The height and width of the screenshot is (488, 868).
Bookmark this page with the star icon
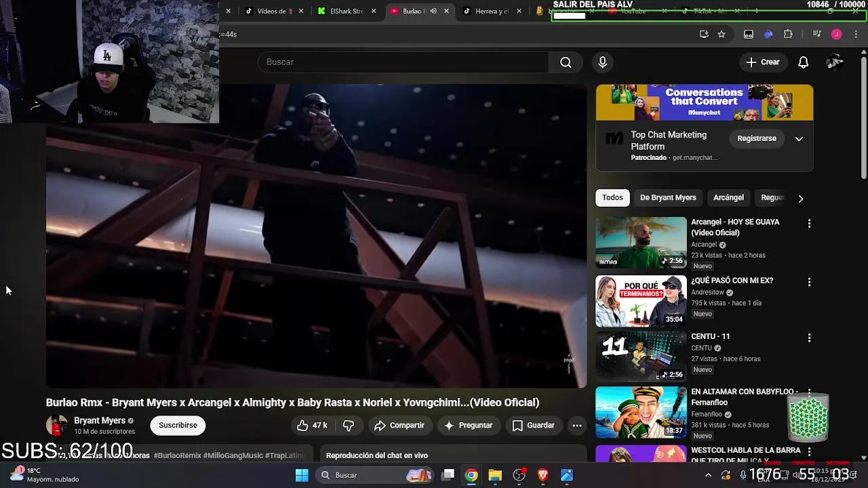(x=722, y=35)
